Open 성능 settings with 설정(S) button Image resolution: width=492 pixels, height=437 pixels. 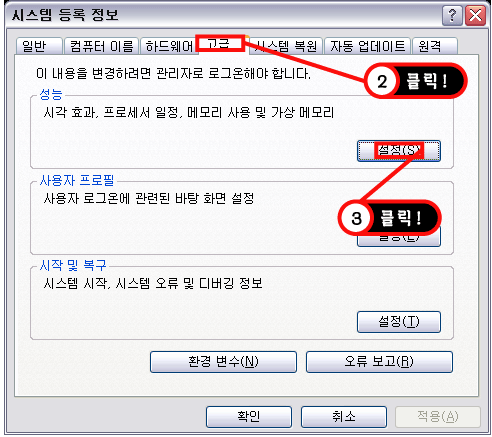[399, 151]
